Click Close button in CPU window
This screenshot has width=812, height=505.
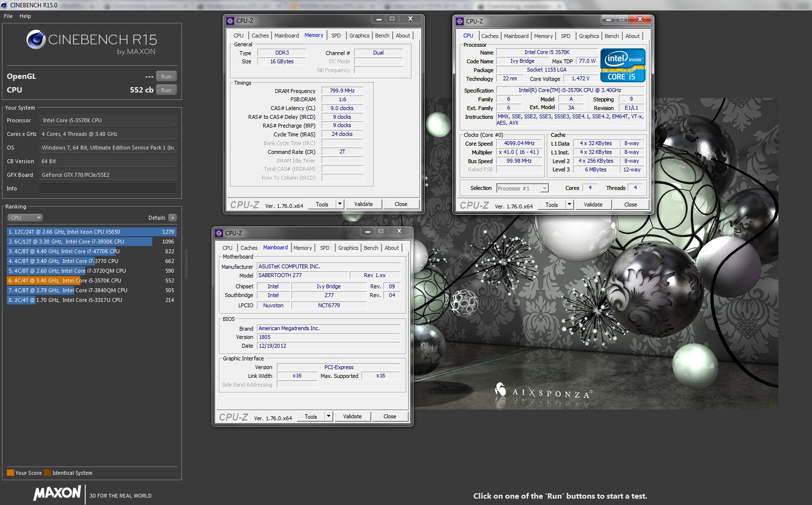tap(631, 205)
